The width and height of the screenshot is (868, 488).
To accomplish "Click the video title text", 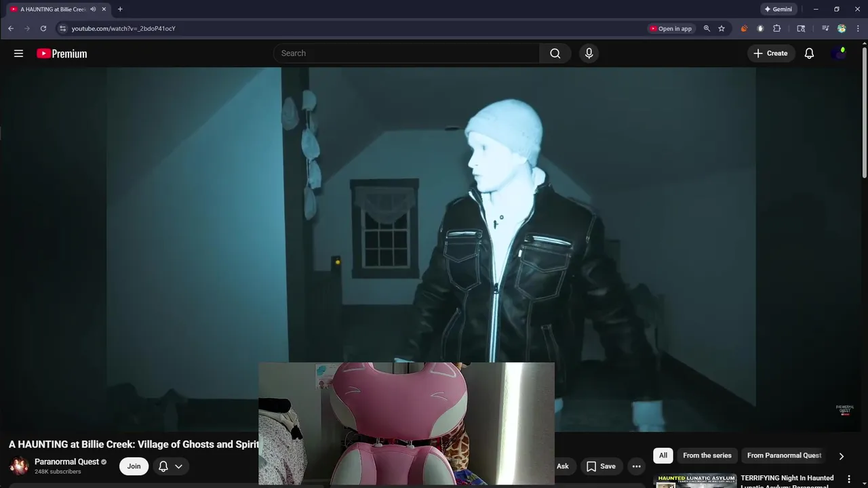I will point(134,445).
